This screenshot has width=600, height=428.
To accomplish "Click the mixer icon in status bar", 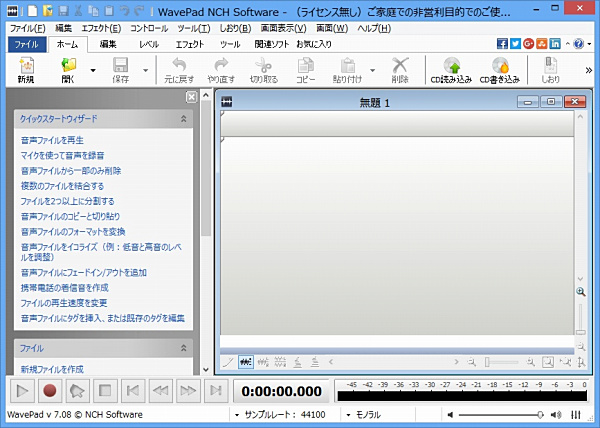I will (x=576, y=415).
